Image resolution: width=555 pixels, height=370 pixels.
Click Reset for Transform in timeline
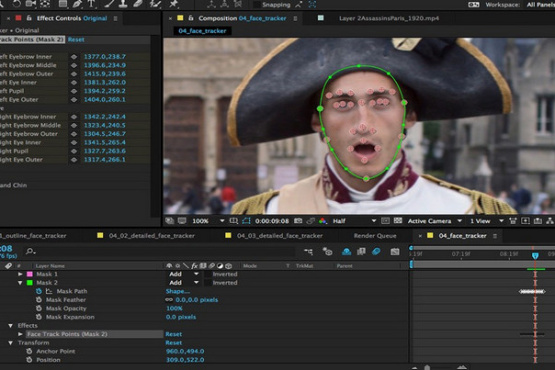coord(173,343)
